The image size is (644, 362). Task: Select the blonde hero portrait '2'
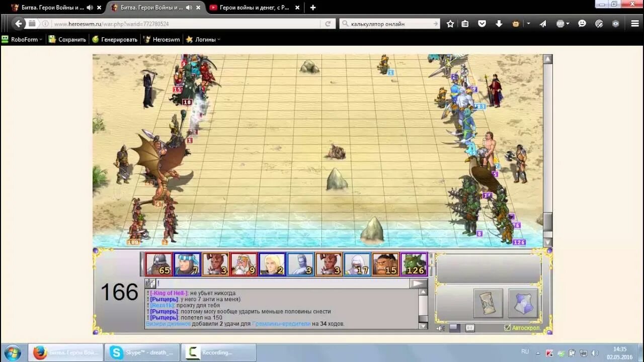tap(272, 264)
